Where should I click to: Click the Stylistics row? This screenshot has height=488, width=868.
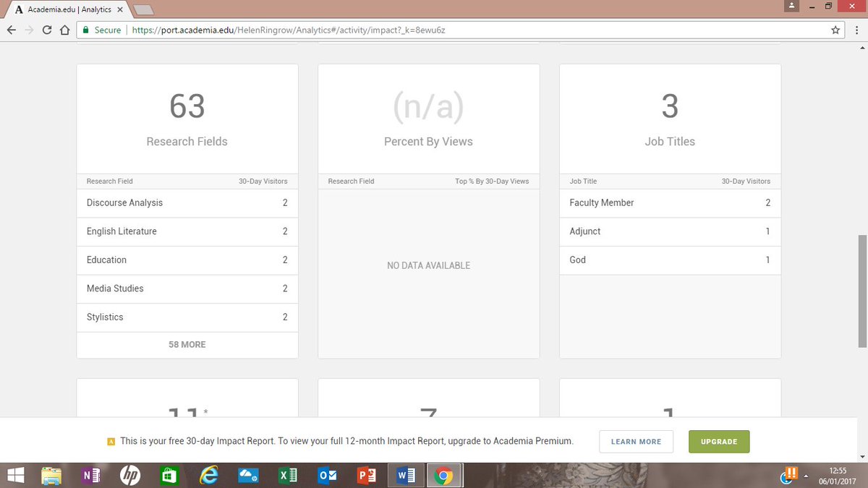(x=187, y=317)
